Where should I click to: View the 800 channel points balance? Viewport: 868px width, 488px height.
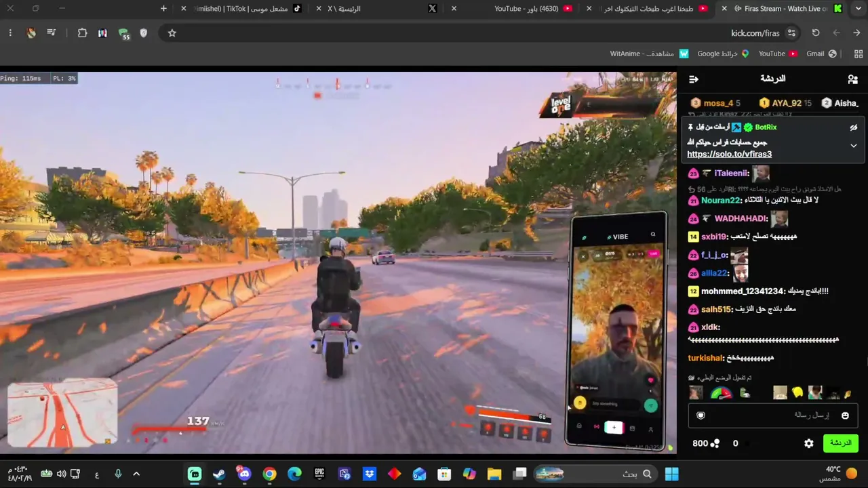coord(705,443)
